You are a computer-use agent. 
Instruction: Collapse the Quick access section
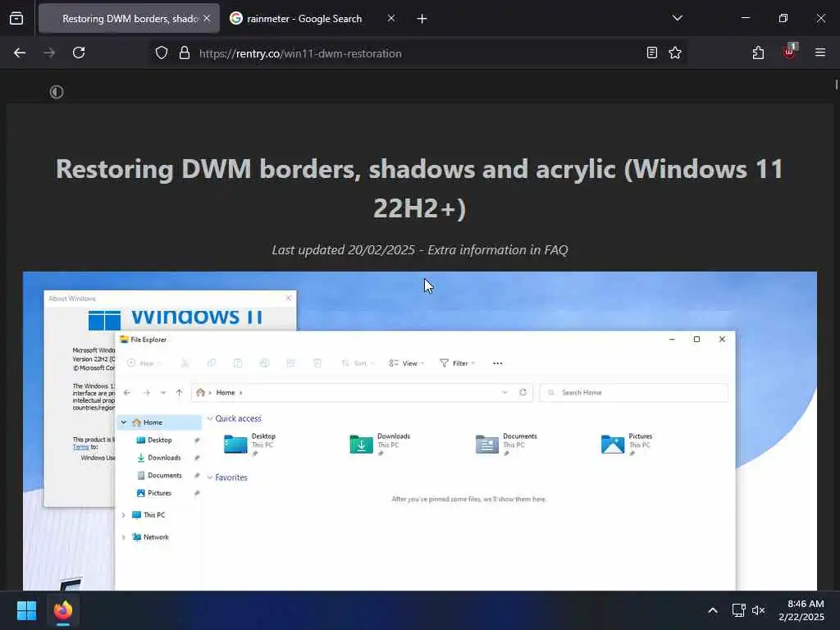[210, 418]
